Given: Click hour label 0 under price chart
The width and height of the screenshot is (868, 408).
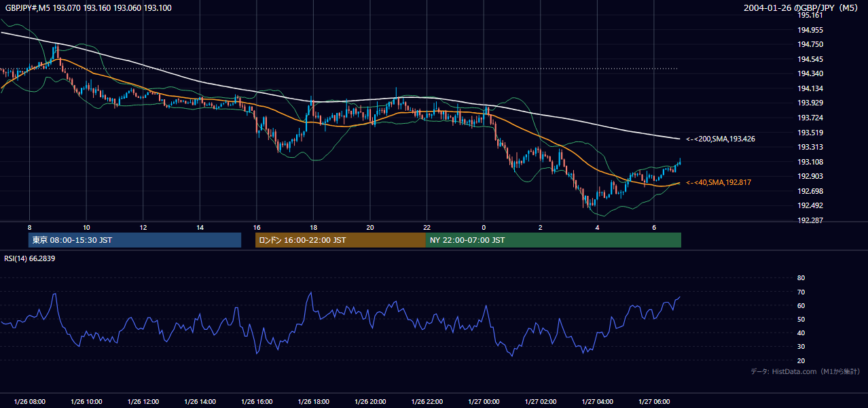Looking at the screenshot, I should 484,227.
